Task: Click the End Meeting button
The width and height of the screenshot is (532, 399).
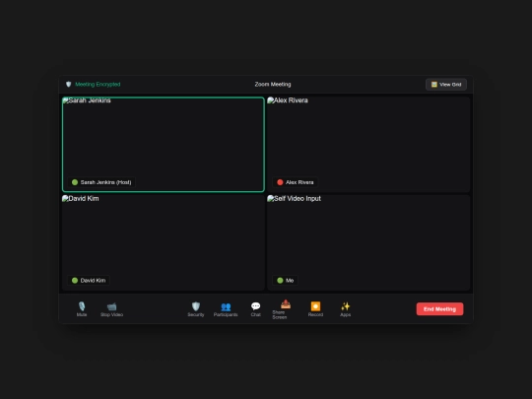Action: pyautogui.click(x=439, y=309)
